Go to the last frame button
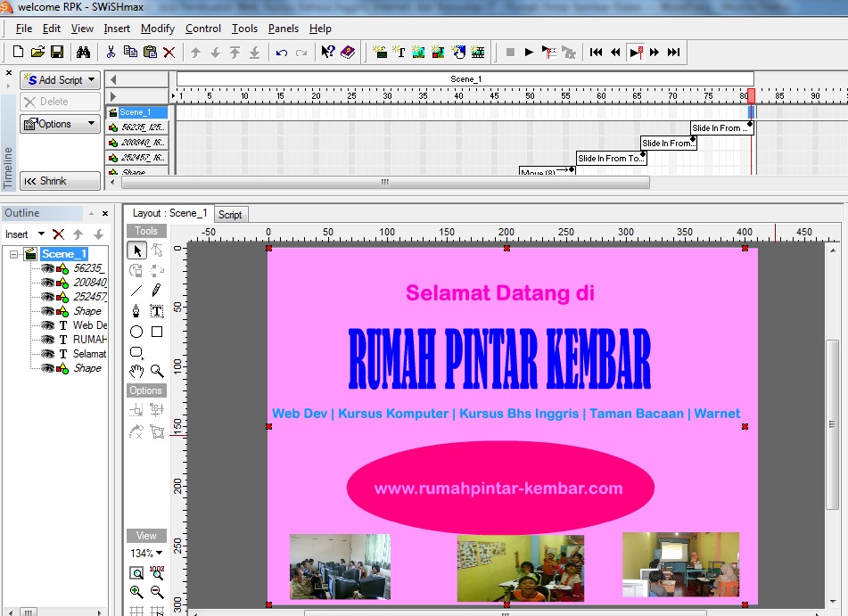The width and height of the screenshot is (848, 616). [x=673, y=52]
